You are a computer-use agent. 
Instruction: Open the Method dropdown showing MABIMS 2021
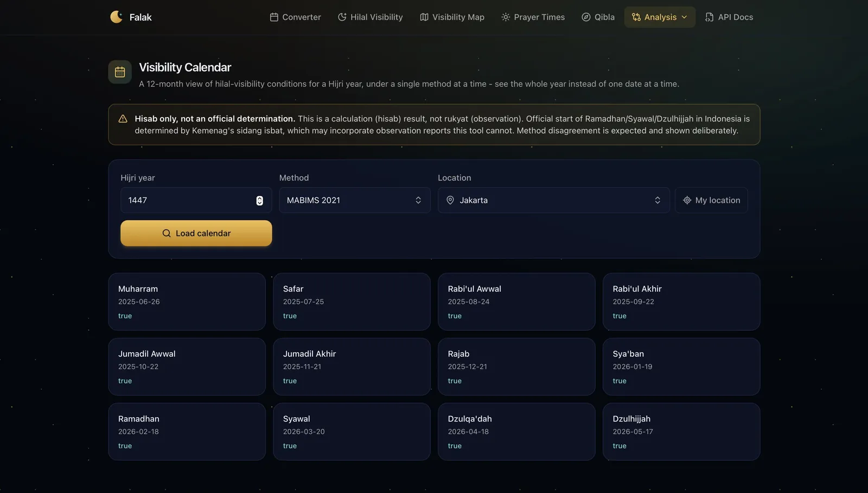point(355,200)
